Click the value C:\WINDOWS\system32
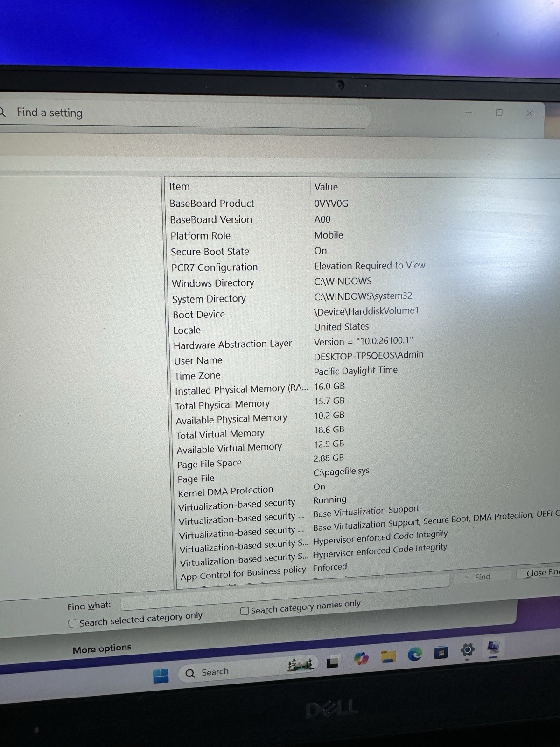 363,296
